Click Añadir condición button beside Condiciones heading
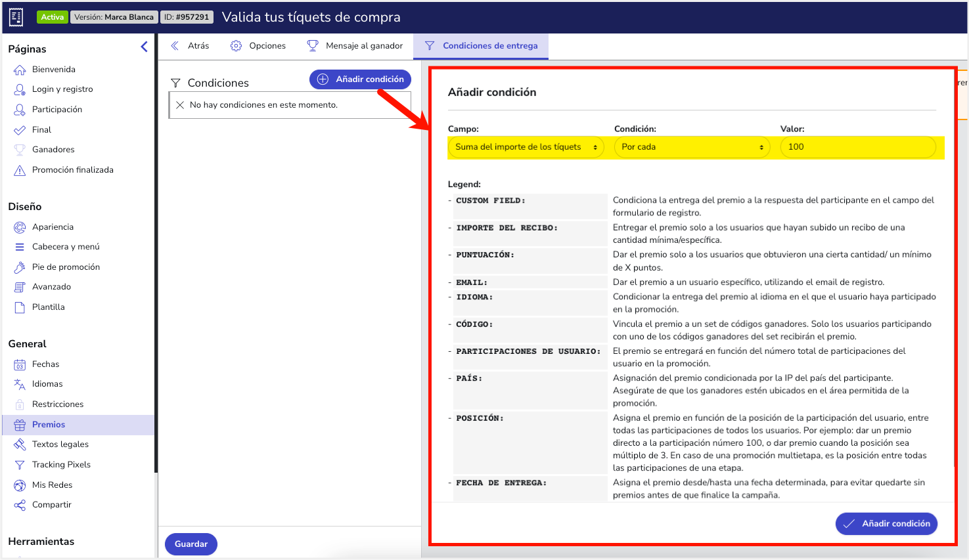Screen dimensions: 969x560 coord(360,79)
